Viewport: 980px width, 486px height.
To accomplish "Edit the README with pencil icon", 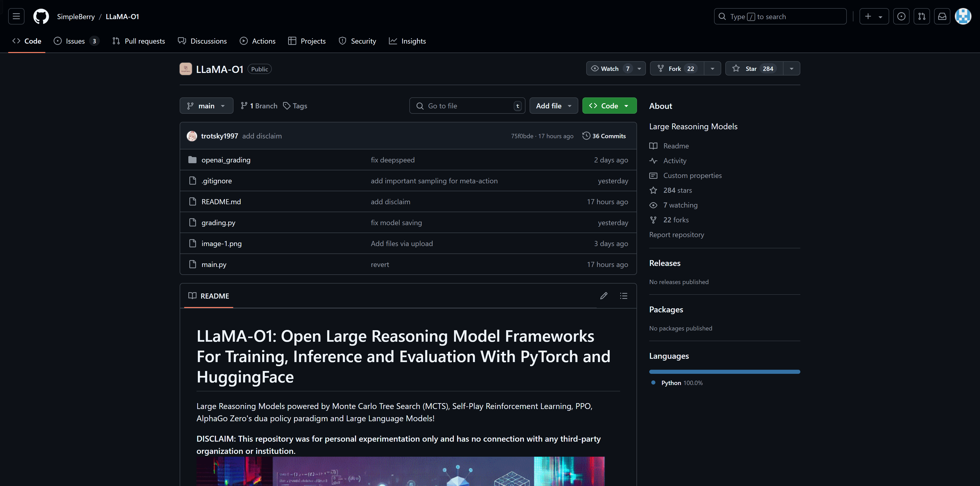I will [604, 296].
